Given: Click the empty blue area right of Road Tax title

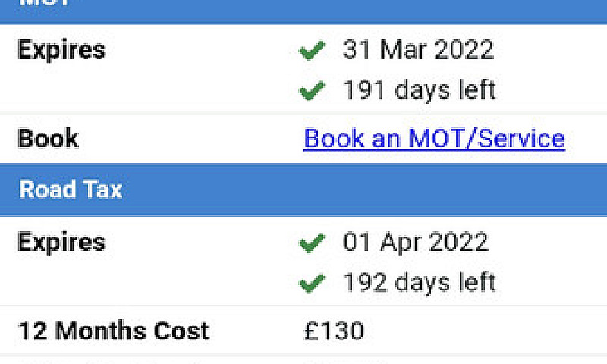Looking at the screenshot, I should tap(364, 190).
